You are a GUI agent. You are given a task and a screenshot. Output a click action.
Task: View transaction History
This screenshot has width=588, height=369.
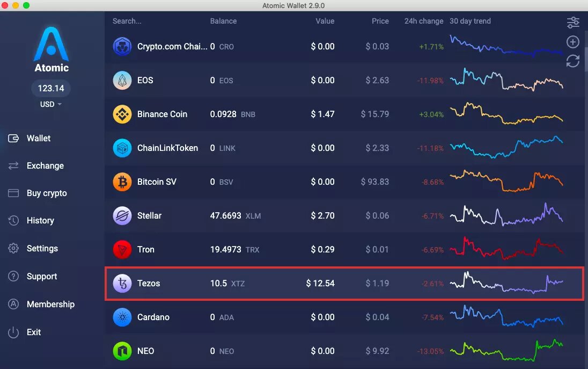40,220
